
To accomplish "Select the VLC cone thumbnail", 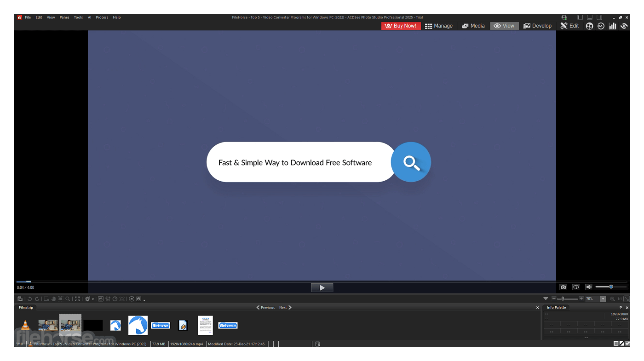I will tap(26, 325).
